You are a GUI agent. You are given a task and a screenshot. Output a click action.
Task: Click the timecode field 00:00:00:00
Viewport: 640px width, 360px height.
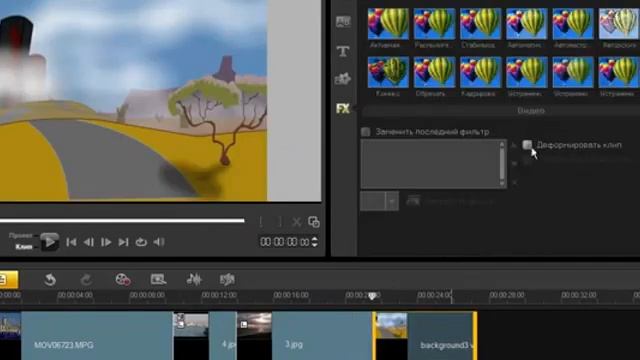(x=285, y=242)
